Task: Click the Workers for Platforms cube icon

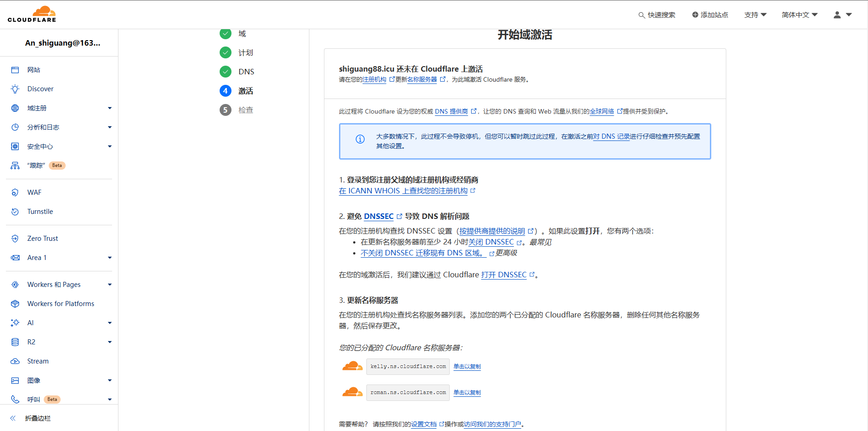Action: pos(15,304)
